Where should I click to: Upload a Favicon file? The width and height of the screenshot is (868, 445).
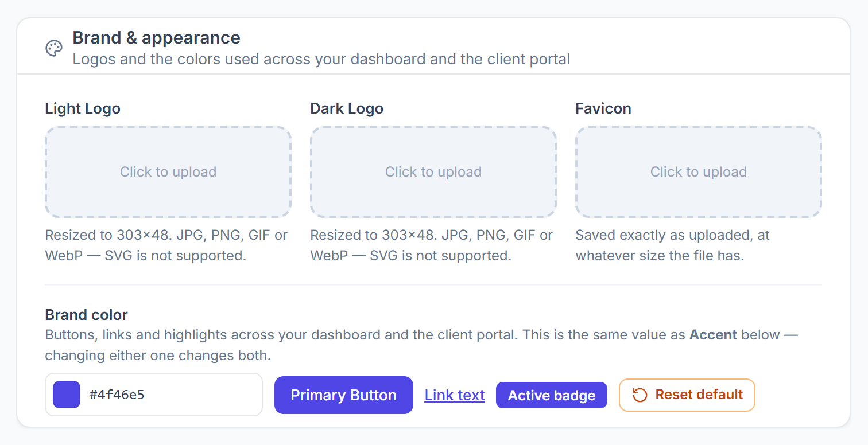pyautogui.click(x=699, y=172)
